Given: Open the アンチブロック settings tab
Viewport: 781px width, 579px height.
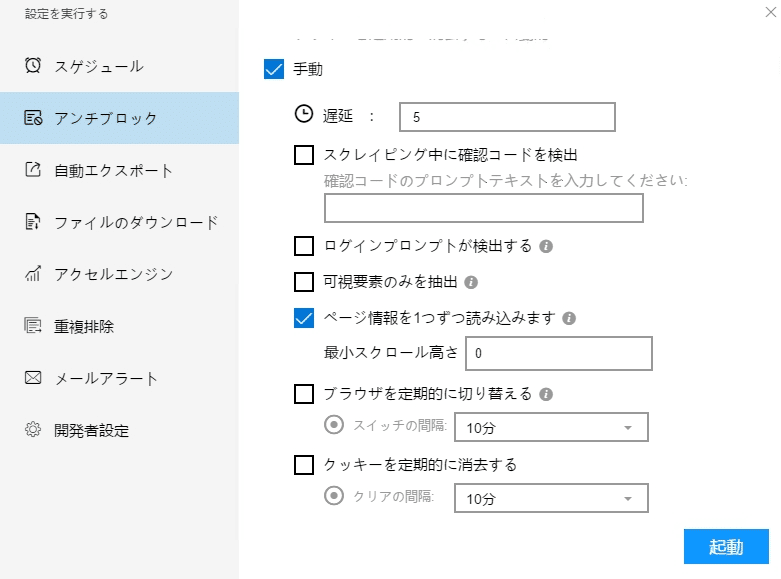Looking at the screenshot, I should (x=119, y=118).
